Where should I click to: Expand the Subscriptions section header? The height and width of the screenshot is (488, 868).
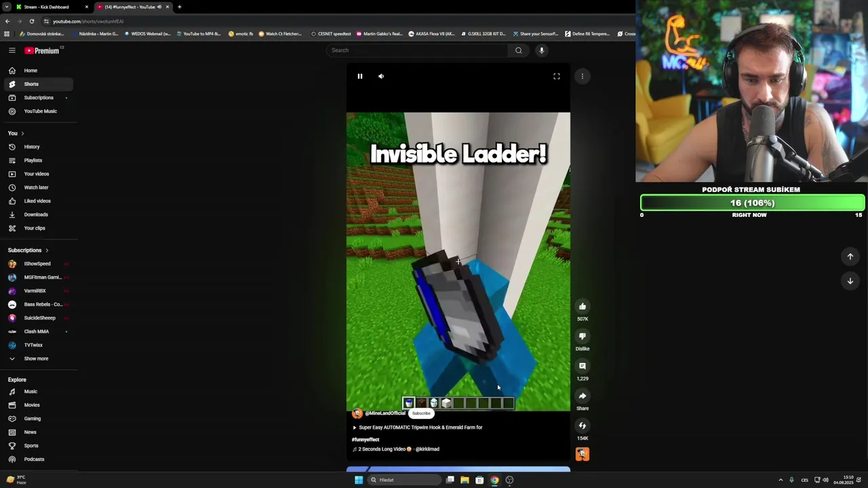[28, 250]
